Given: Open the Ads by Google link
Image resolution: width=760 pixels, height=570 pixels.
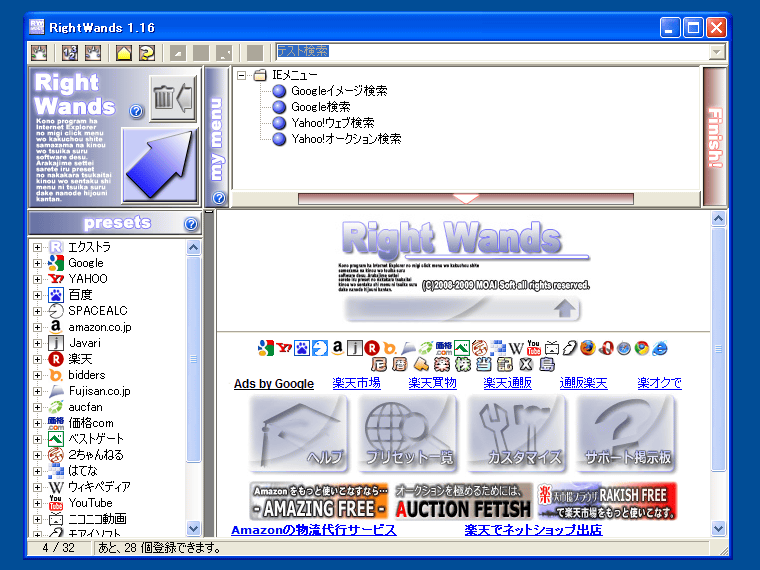Looking at the screenshot, I should (x=274, y=383).
